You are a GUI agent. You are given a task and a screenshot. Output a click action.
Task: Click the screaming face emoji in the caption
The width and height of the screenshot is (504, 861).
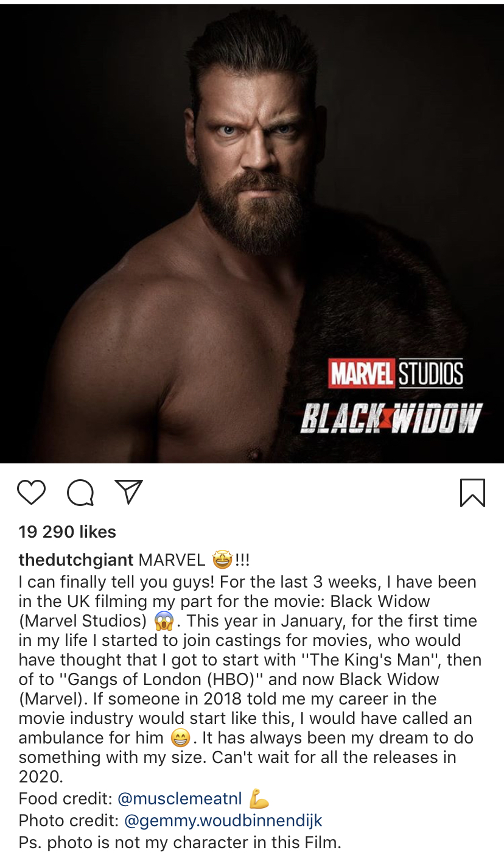164,621
